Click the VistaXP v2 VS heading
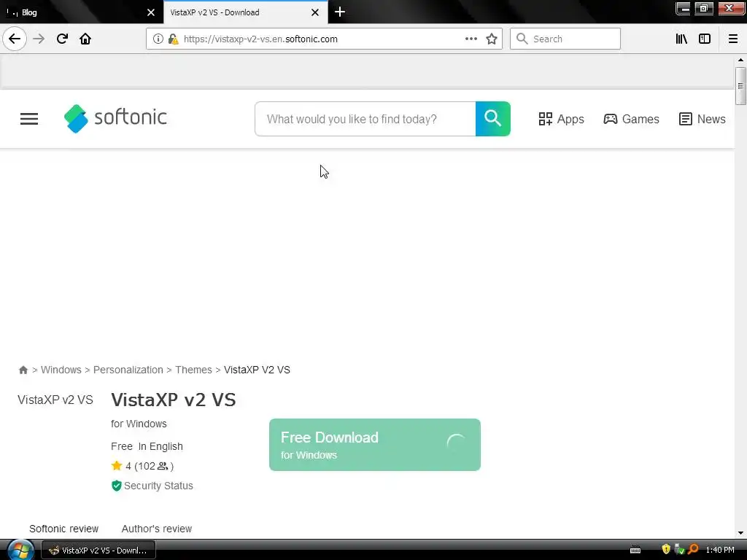747x560 pixels. [x=174, y=400]
